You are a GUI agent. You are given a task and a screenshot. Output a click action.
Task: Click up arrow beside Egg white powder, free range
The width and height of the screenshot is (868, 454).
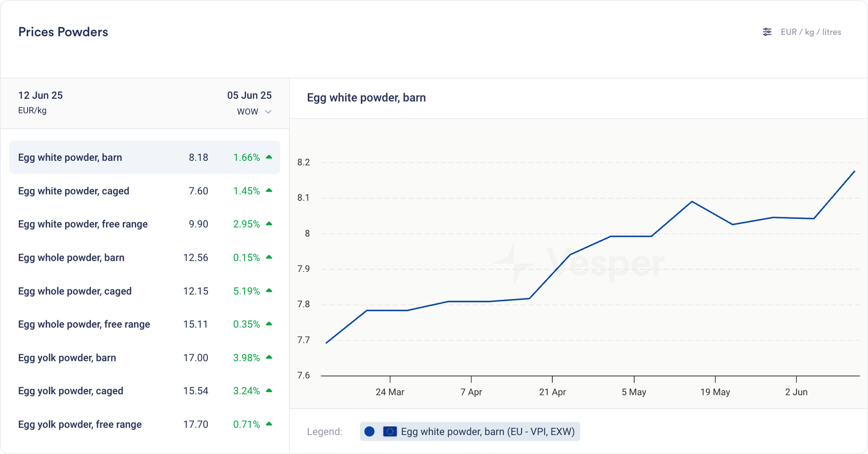click(x=269, y=224)
